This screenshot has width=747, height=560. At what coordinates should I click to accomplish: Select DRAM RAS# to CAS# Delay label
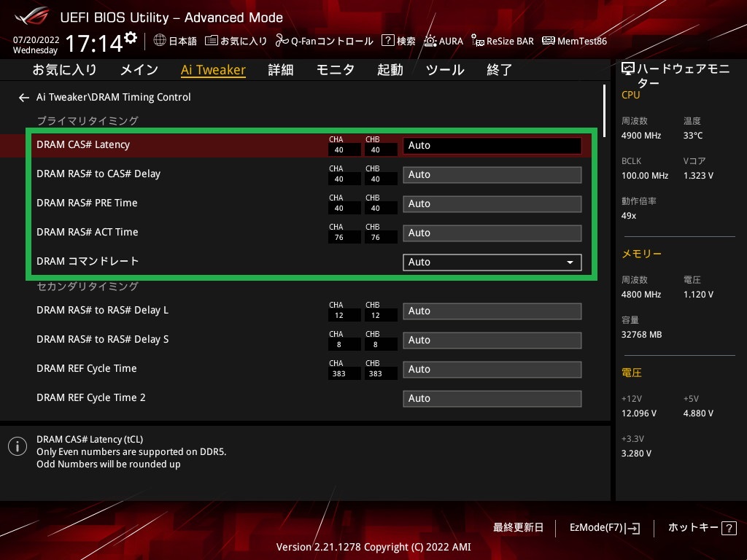point(98,174)
